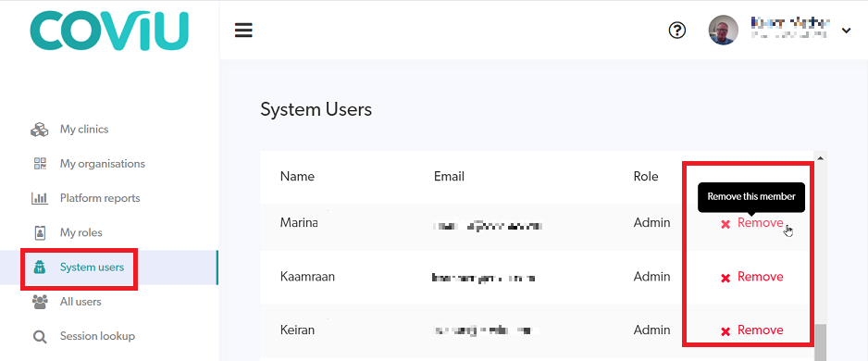Click the table scrollbar thumb
Image resolution: width=868 pixels, height=361 pixels.
pyautogui.click(x=820, y=342)
